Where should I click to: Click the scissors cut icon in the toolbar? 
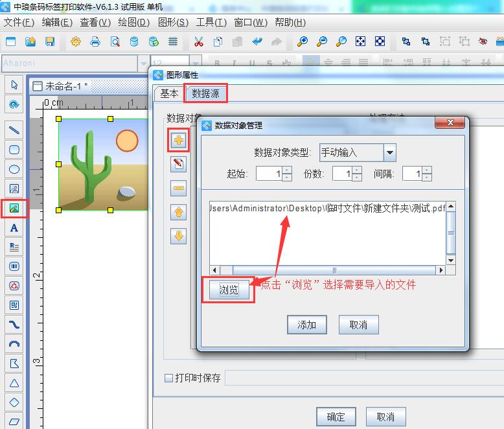tap(198, 41)
